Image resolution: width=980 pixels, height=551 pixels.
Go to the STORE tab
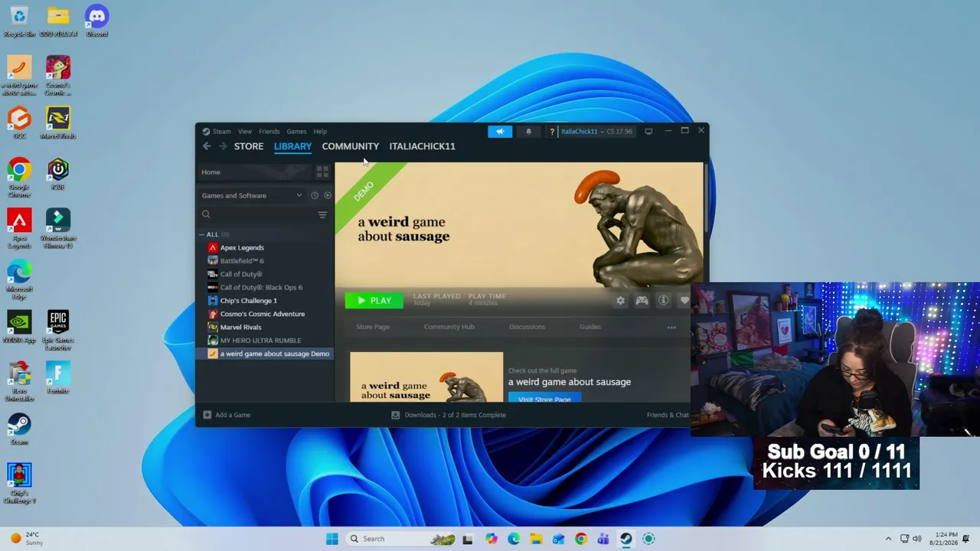coord(249,146)
